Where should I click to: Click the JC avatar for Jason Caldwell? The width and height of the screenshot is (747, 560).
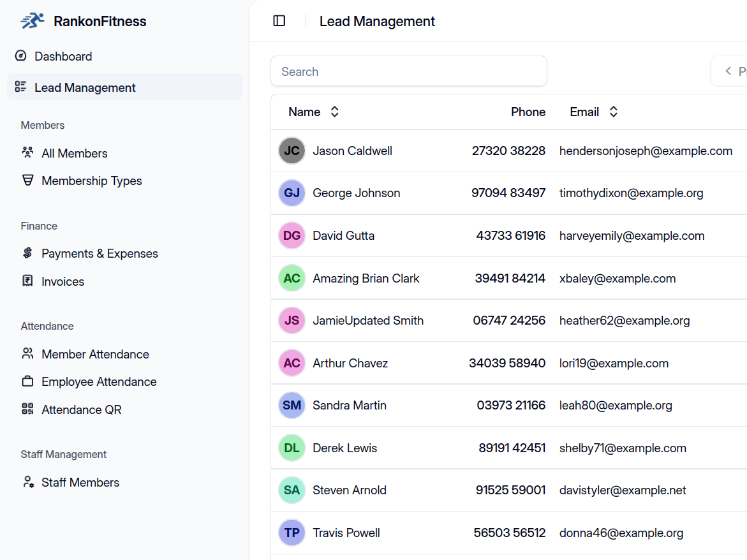tap(292, 151)
